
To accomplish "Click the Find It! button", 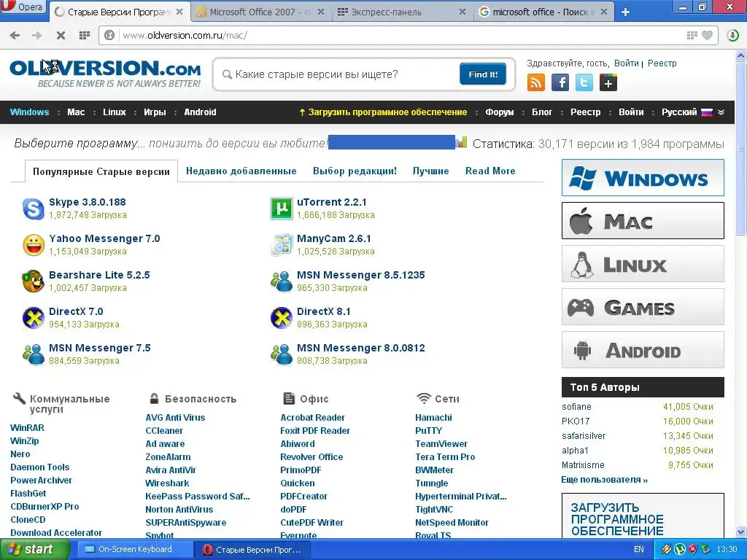I will (483, 74).
